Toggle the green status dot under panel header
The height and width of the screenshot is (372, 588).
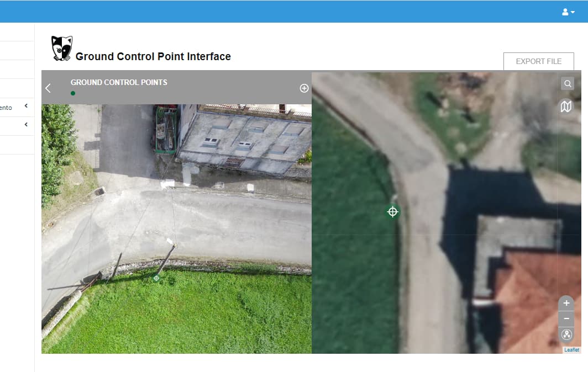pos(72,93)
